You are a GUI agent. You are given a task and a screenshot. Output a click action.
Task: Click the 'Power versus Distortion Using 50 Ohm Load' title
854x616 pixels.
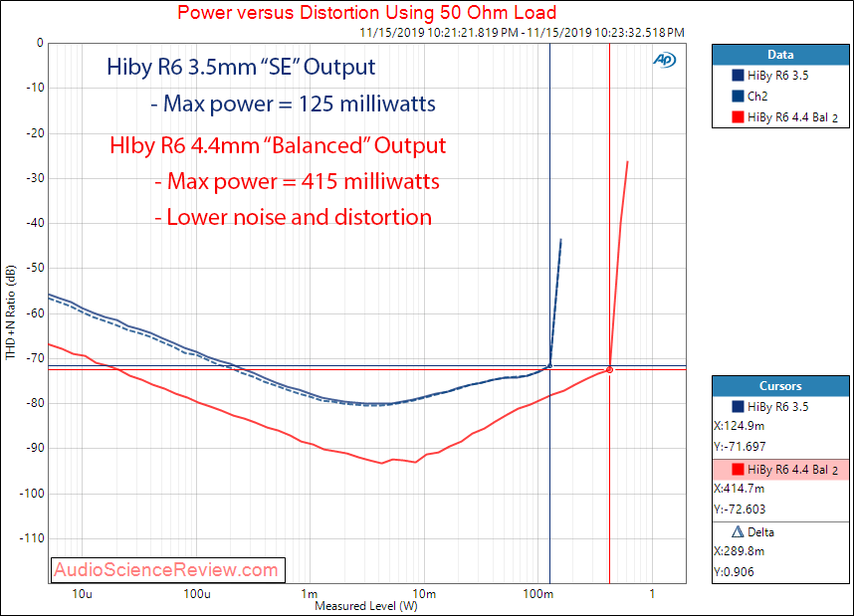coord(366,13)
